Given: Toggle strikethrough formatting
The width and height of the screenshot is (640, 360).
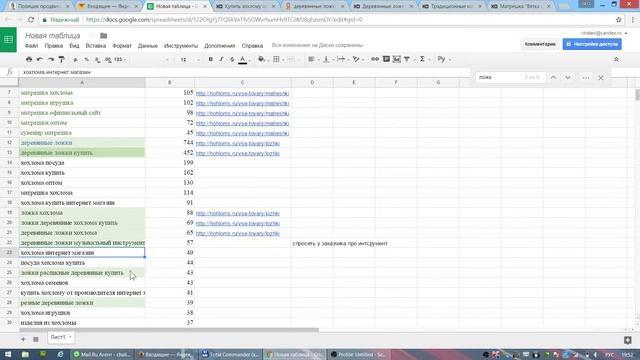Looking at the screenshot, I should coord(232,60).
